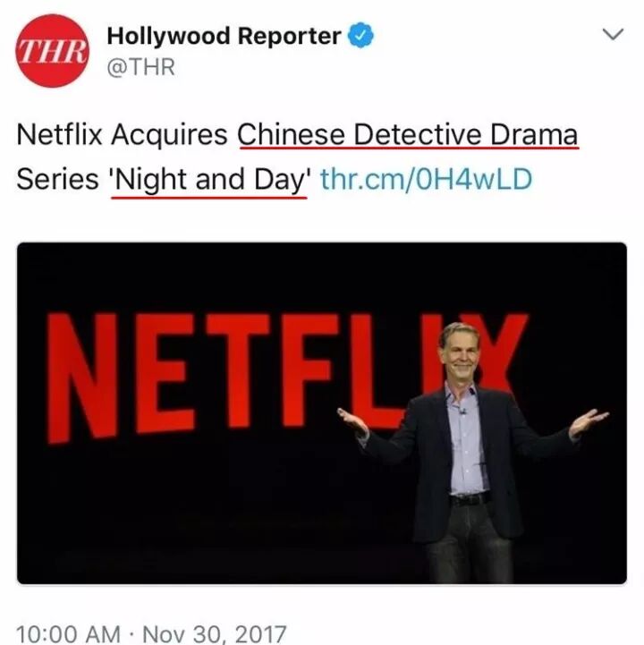Follow the thr.cm/0H4wLD link
The height and width of the screenshot is (645, 644).
pyautogui.click(x=426, y=179)
